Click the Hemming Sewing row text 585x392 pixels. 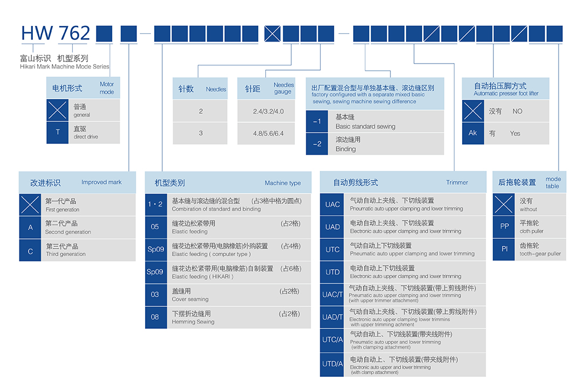[x=193, y=318]
